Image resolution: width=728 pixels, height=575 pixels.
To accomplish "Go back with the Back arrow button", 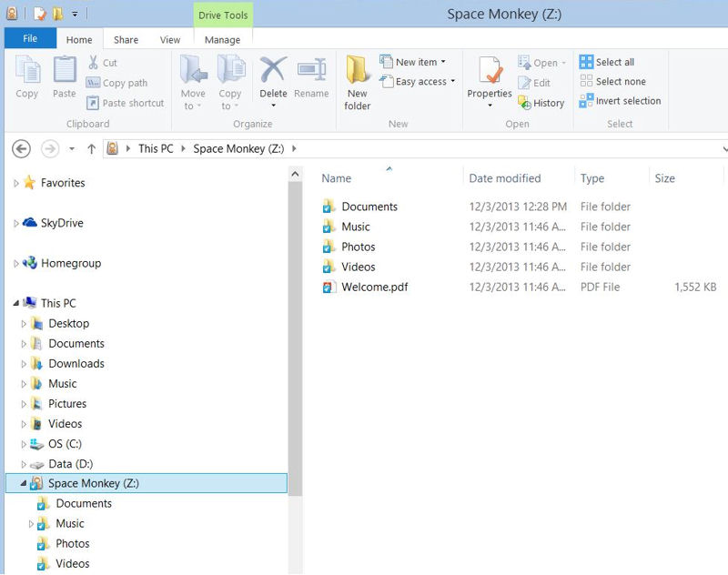I will [x=21, y=149].
